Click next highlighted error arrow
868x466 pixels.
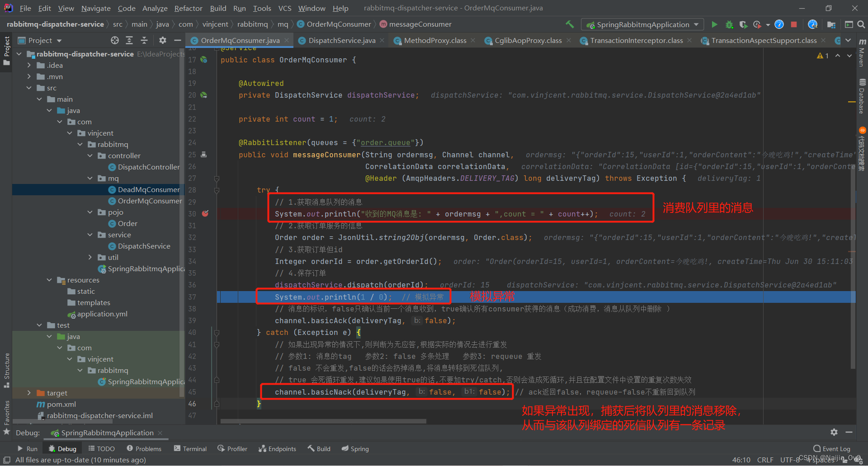pos(849,56)
